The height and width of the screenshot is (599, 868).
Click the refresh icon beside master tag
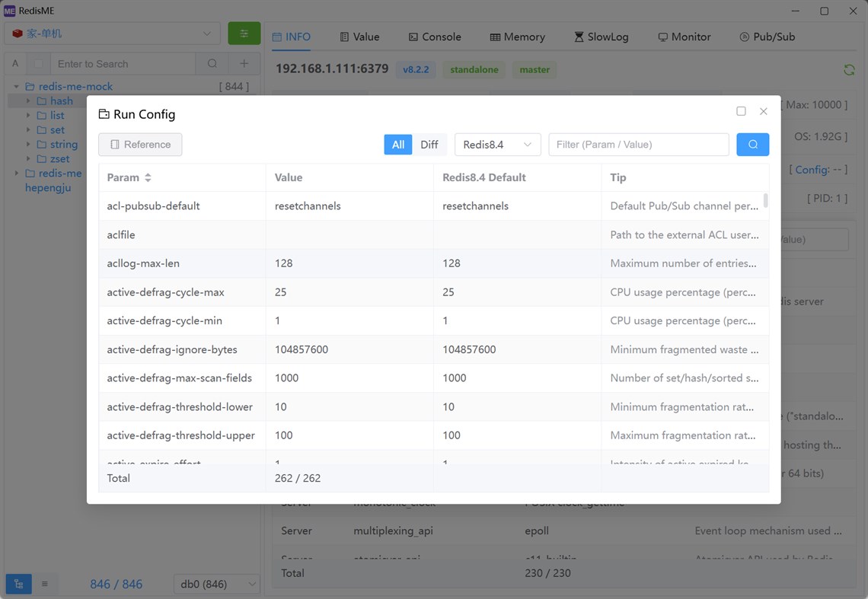[849, 70]
